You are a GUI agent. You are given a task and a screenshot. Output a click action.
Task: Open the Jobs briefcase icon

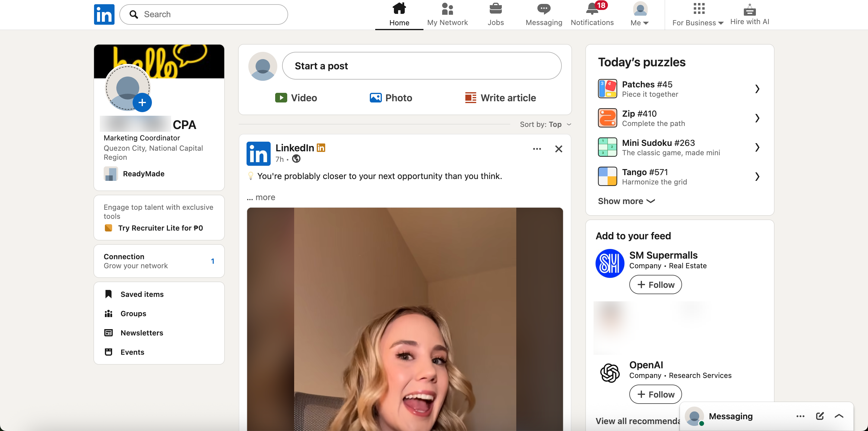(x=495, y=9)
